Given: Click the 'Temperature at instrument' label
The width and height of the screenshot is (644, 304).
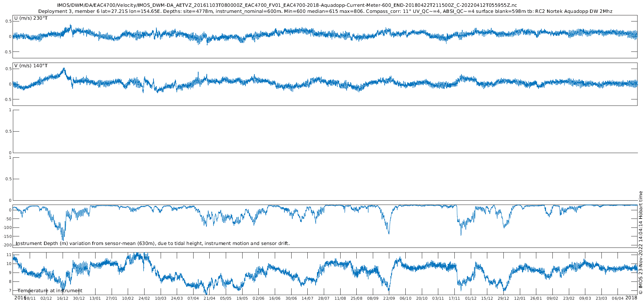Looking at the screenshot, I should [x=50, y=291].
